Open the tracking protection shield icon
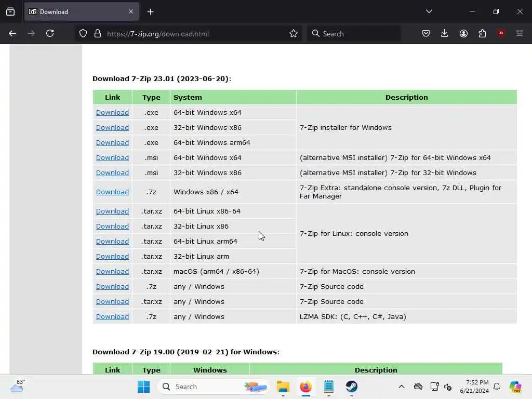532x399 pixels. click(x=83, y=33)
